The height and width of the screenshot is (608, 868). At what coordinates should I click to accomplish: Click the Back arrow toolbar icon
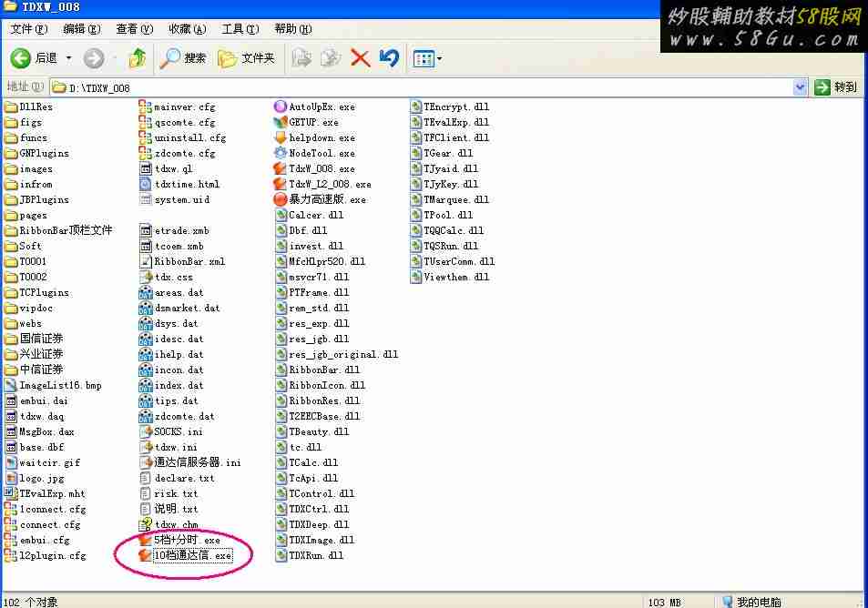(x=20, y=58)
